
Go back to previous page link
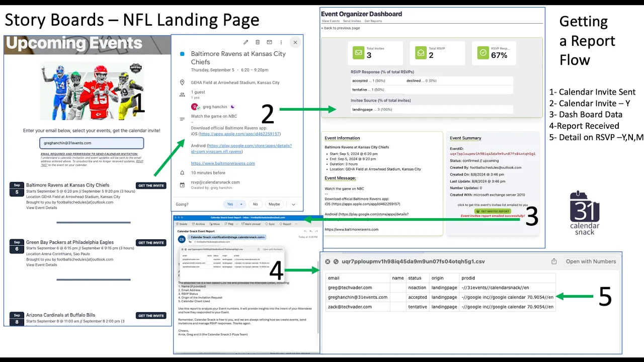(341, 28)
